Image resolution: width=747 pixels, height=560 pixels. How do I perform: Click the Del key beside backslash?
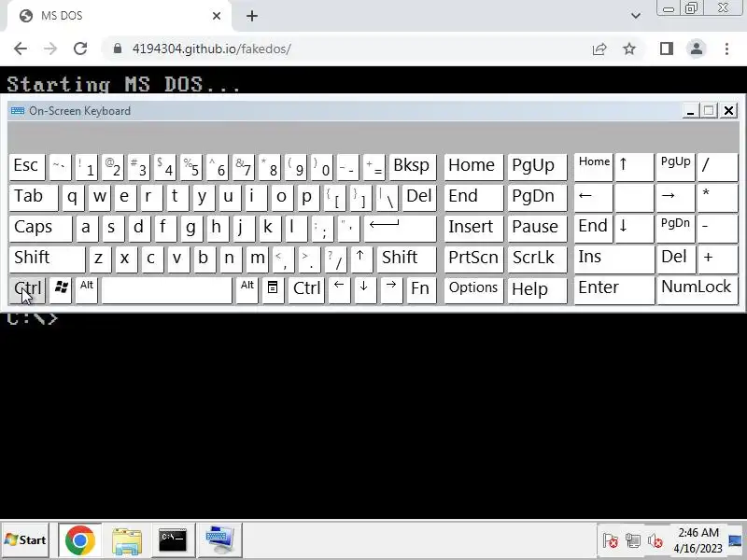tap(419, 197)
